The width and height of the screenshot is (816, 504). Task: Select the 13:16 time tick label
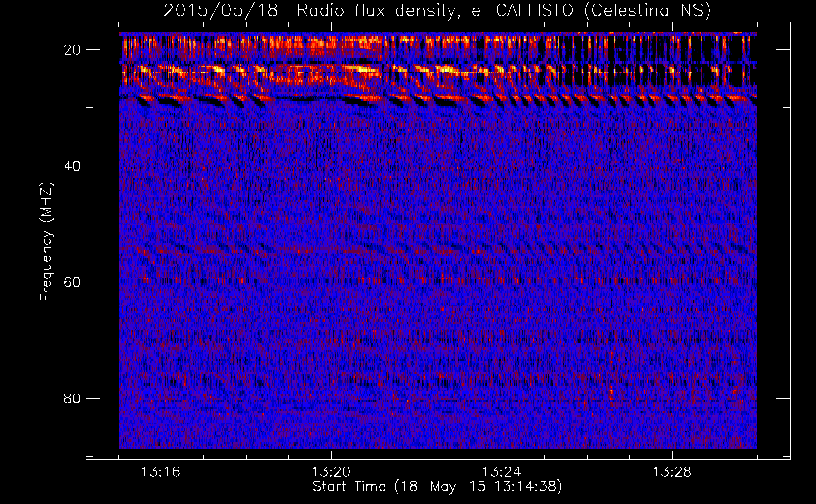point(160,472)
